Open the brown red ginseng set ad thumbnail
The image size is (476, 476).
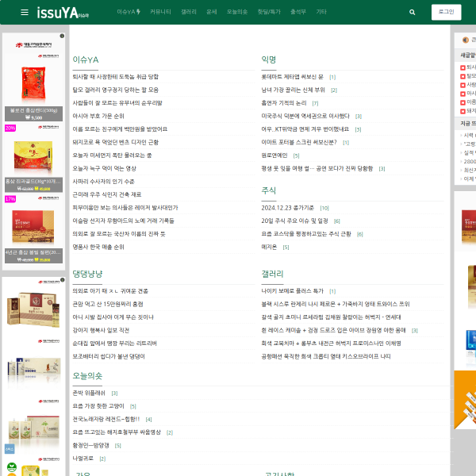tap(33, 309)
